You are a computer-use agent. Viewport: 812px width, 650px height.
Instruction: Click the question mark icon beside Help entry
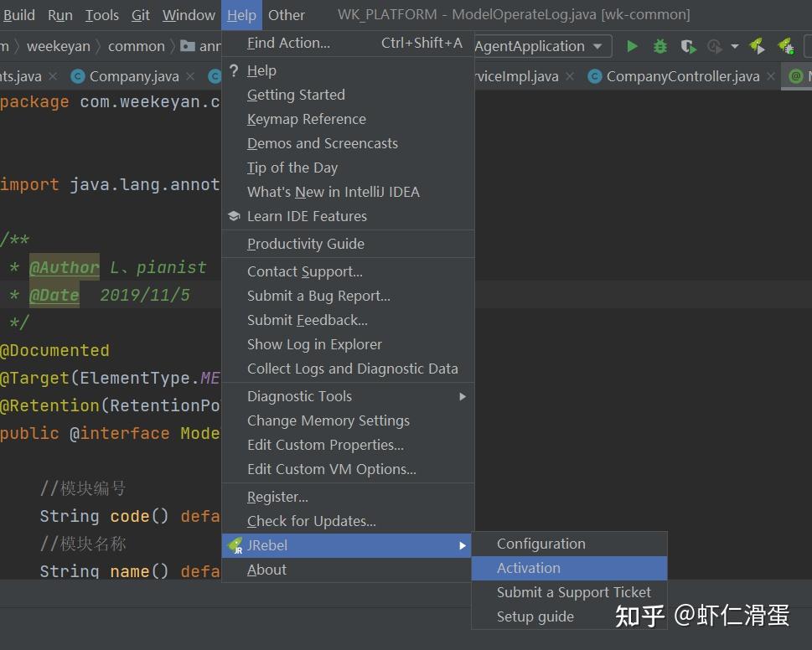[x=235, y=70]
